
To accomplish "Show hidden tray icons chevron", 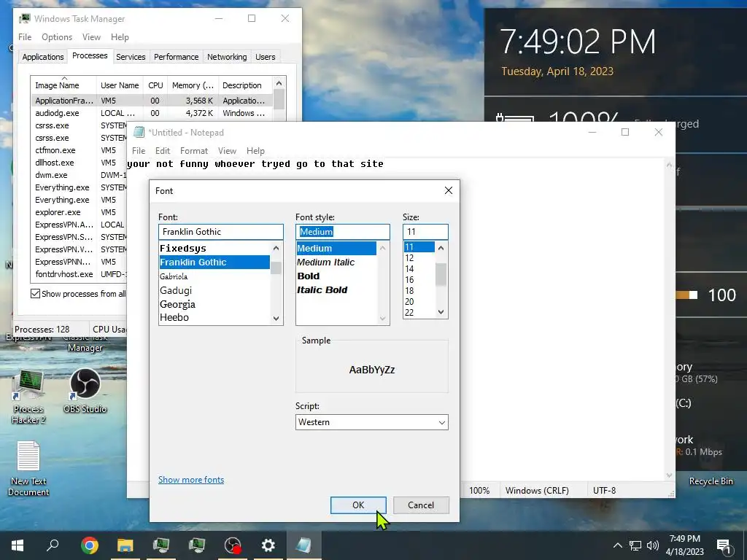I will 617,545.
